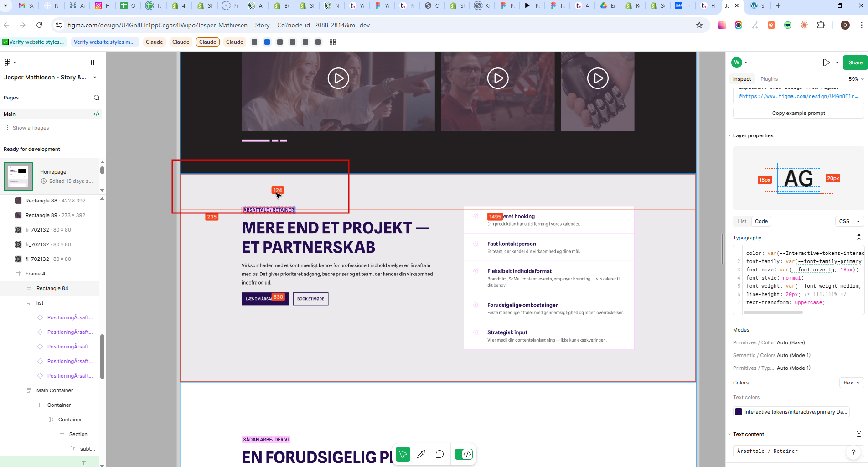The width and height of the screenshot is (868, 467).
Task: Play the video of man with glasses
Action: 498,78
